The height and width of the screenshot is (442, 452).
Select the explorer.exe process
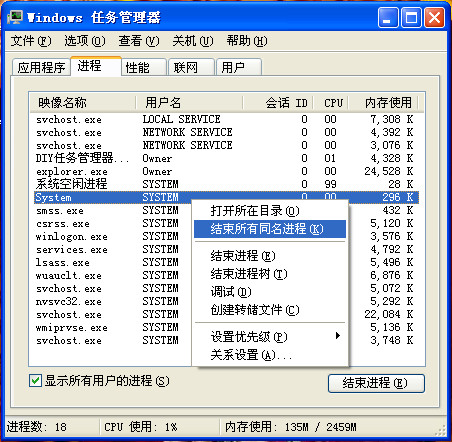coord(226,171)
